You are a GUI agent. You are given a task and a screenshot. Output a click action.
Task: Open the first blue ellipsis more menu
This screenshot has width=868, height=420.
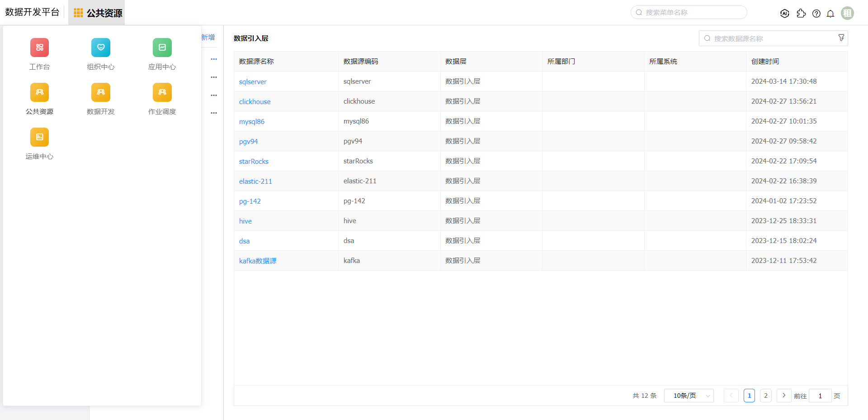(214, 59)
